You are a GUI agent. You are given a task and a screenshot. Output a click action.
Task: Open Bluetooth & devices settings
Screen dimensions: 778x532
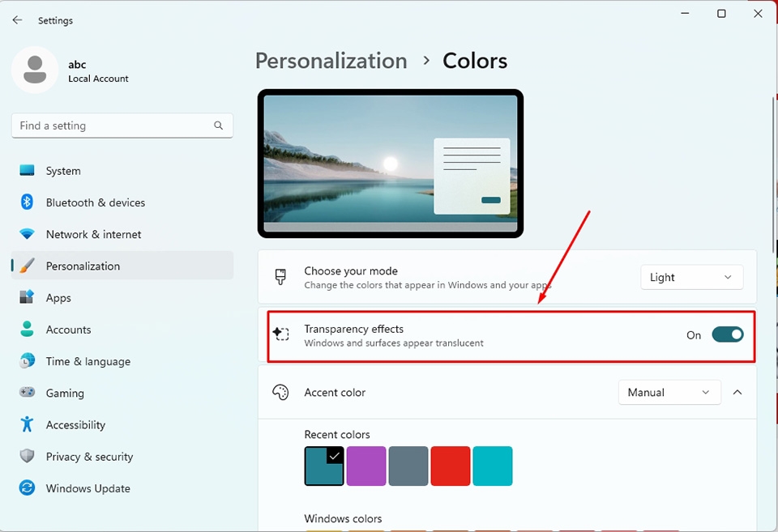coord(122,202)
